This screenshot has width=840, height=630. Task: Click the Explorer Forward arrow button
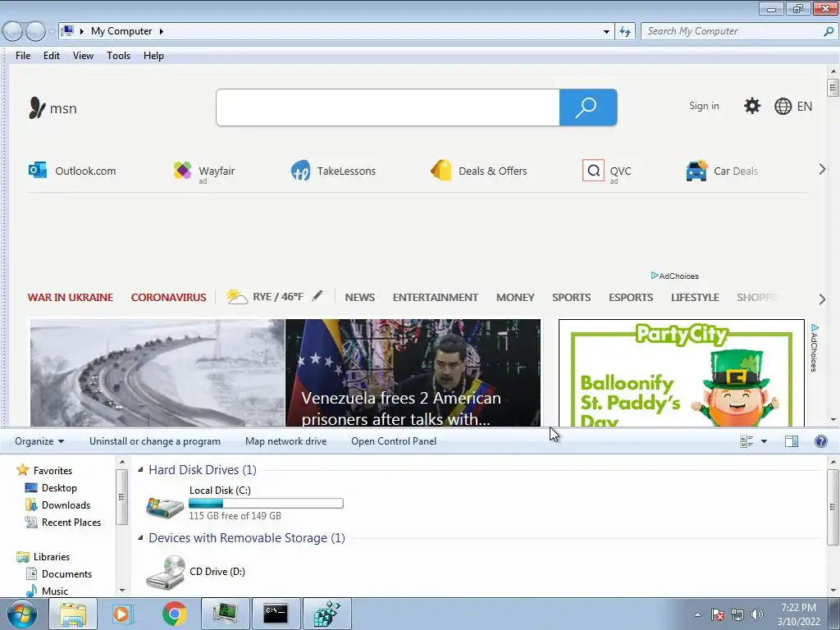pyautogui.click(x=35, y=31)
